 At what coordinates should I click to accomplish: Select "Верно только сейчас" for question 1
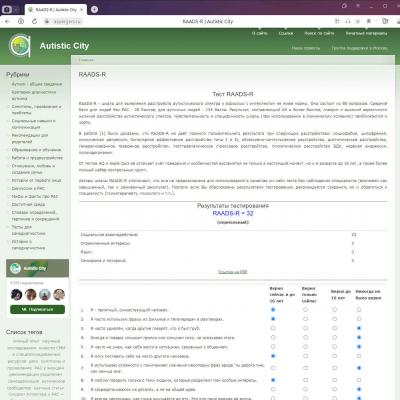[305, 310]
